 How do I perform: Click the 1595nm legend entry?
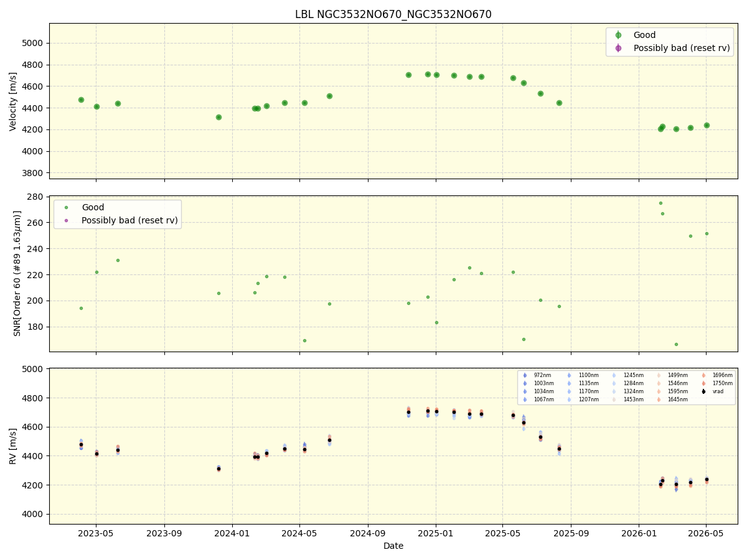click(x=672, y=391)
